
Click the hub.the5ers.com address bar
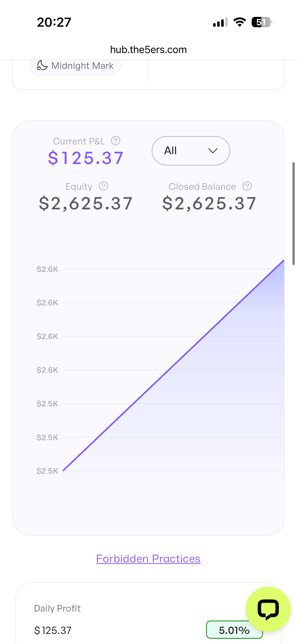click(x=148, y=50)
